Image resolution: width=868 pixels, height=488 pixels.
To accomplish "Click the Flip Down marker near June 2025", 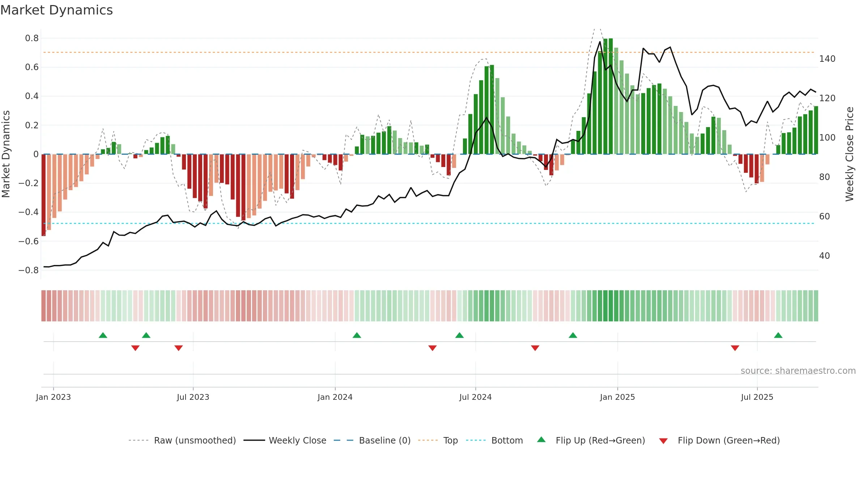I will [735, 348].
